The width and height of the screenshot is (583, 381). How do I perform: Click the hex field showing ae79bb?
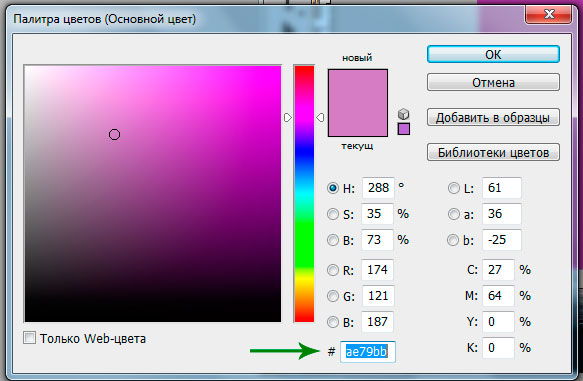(x=368, y=352)
